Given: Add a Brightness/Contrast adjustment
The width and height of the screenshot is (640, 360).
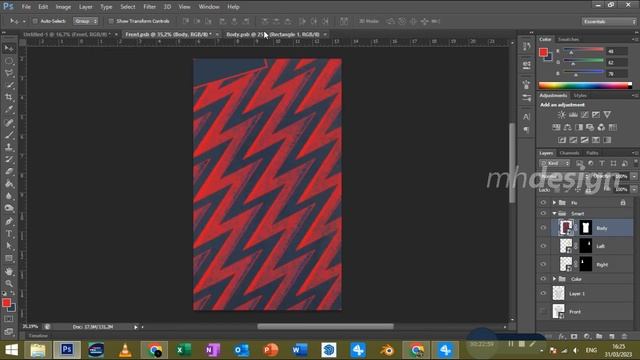Looking at the screenshot, I should (x=562, y=115).
